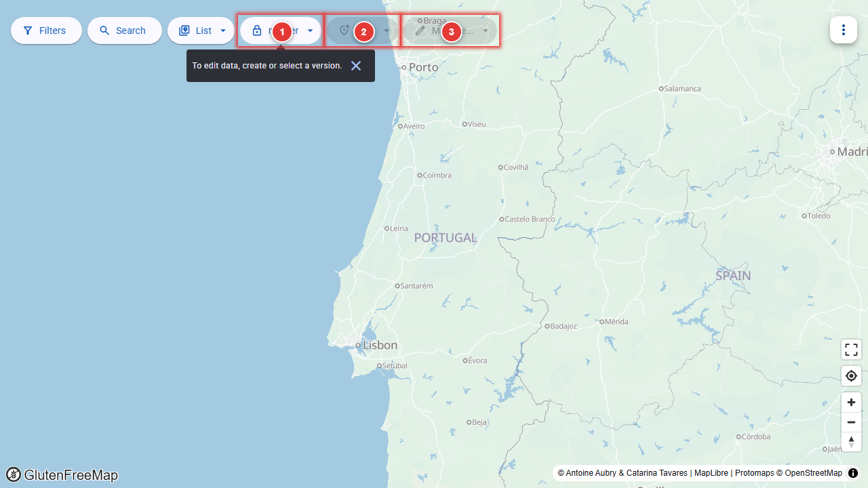Reset map bearing with compass
This screenshot has height=488, width=868.
tap(851, 441)
